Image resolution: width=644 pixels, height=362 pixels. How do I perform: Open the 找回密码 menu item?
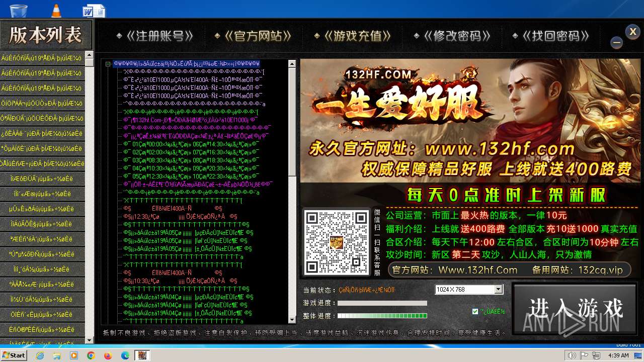click(551, 36)
